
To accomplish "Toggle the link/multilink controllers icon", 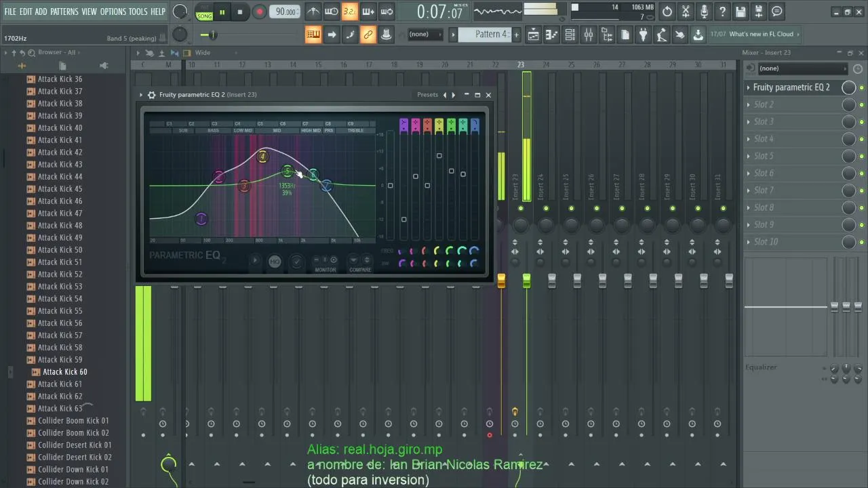I will pyautogui.click(x=368, y=35).
